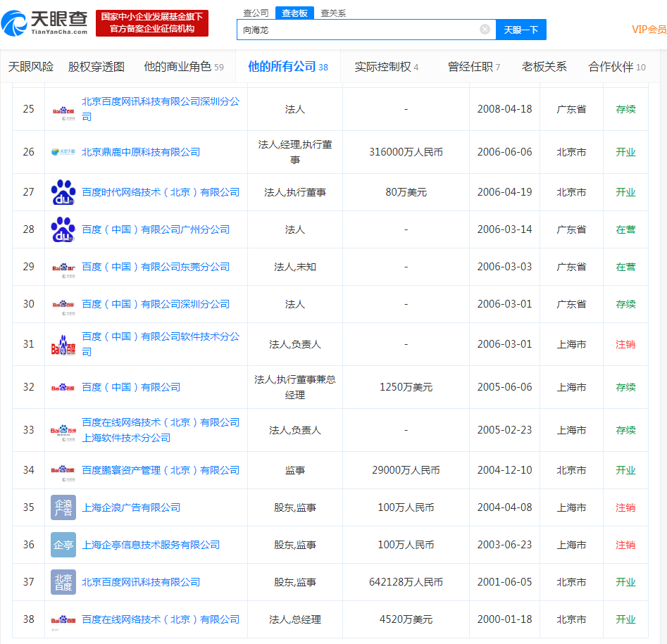Image resolution: width=667 pixels, height=644 pixels.
Task: Click 开业 status in row 26
Action: 625,152
